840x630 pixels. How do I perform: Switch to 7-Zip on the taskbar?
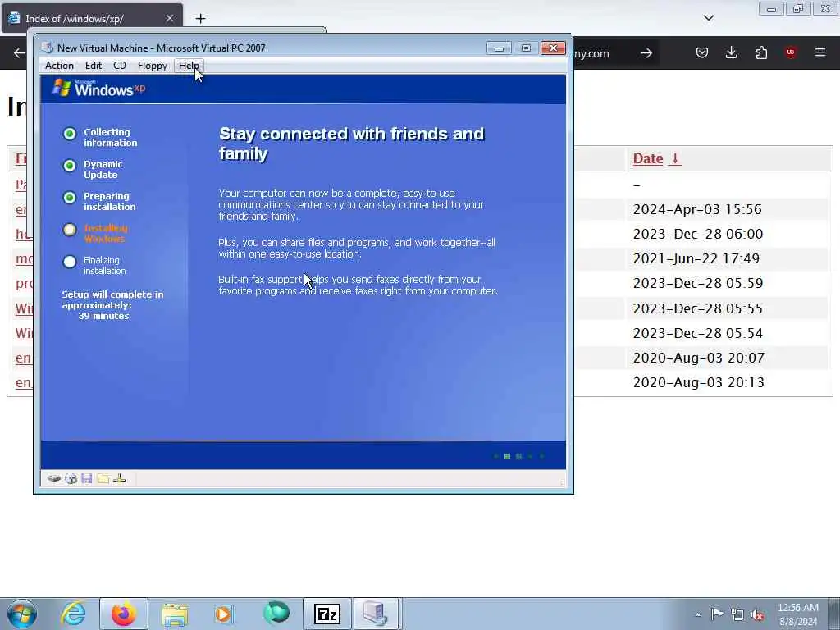[x=327, y=614]
